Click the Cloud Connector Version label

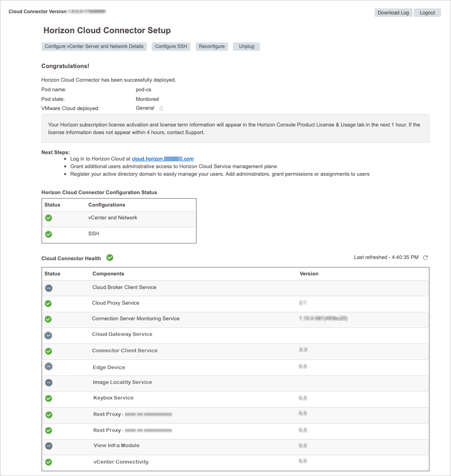point(38,12)
